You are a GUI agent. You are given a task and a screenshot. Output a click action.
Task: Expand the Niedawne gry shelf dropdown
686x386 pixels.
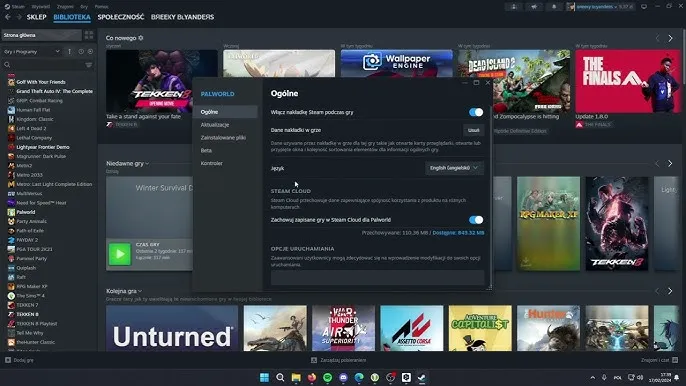tap(147, 164)
